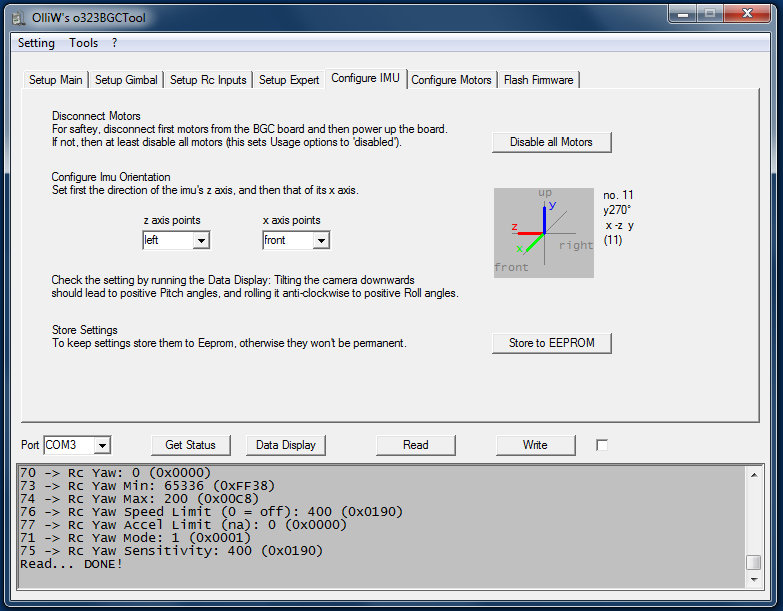Open the Setup Rc Inputs tab

pyautogui.click(x=208, y=80)
